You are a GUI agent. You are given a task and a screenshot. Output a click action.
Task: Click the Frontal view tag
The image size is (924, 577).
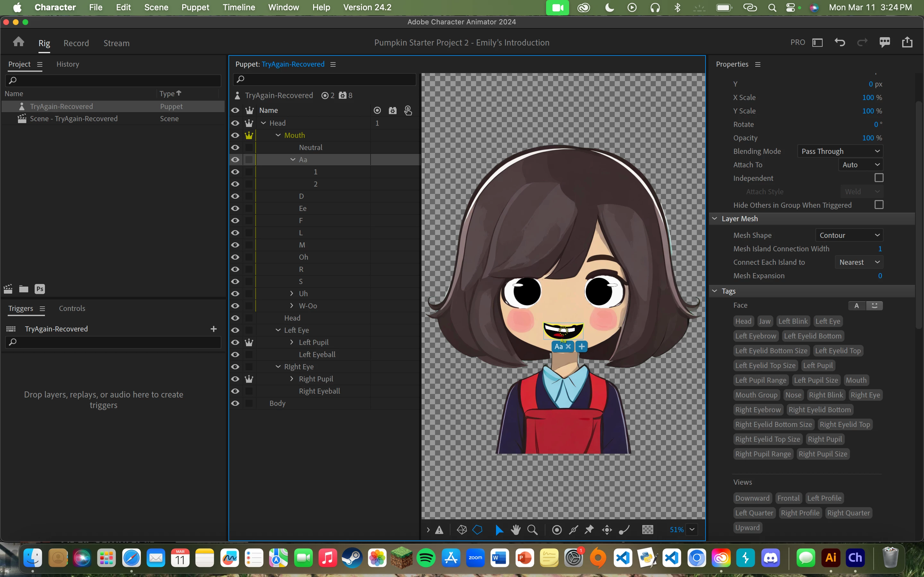click(788, 498)
